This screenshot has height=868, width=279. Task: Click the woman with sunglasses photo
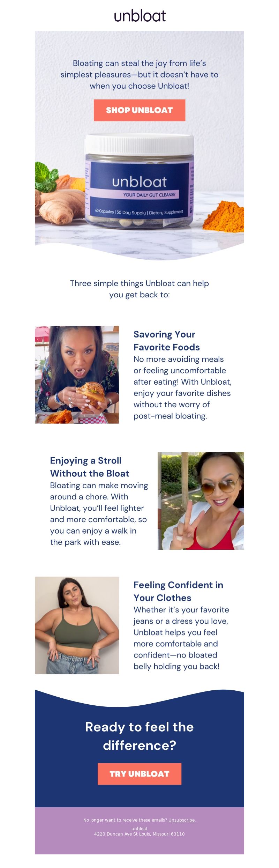point(201,501)
